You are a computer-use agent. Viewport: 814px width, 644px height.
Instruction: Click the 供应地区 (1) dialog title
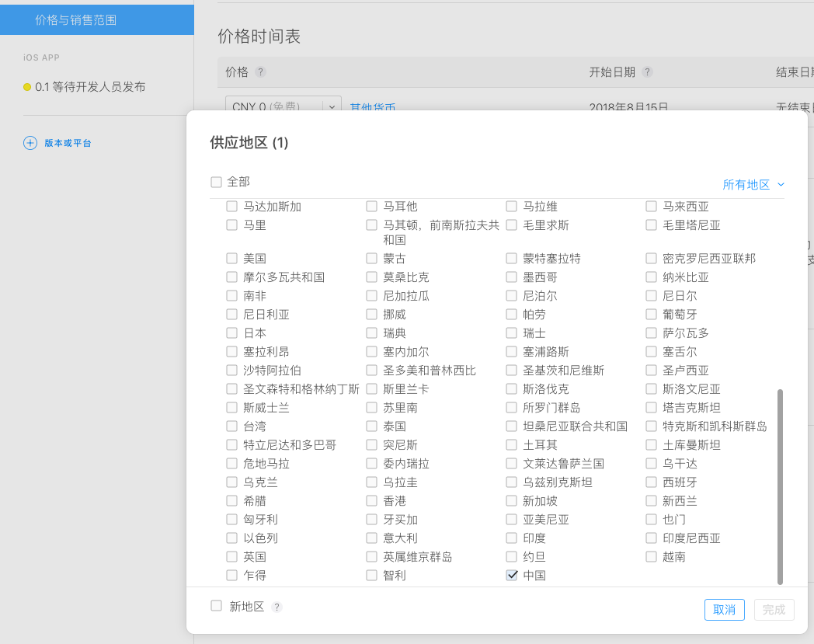pyautogui.click(x=249, y=142)
